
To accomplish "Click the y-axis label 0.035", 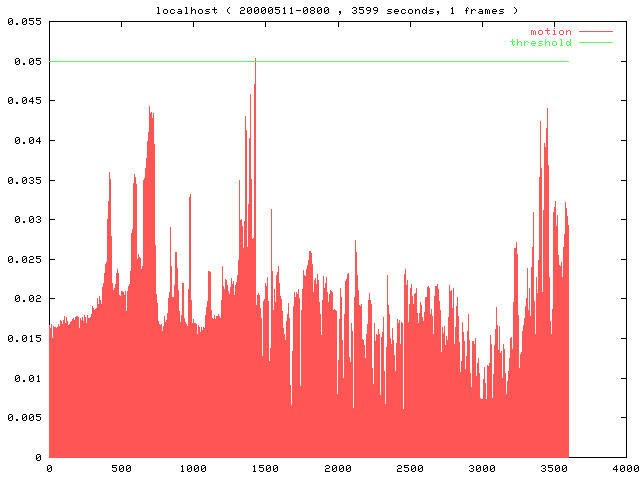I will tap(21, 180).
